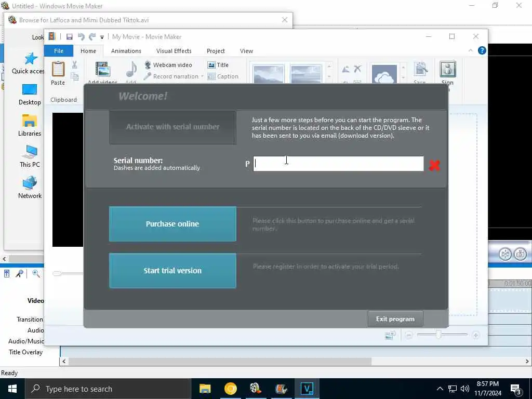Image resolution: width=532 pixels, height=399 pixels.
Task: Click the first timeline toolbar icon
Action: coord(7,273)
